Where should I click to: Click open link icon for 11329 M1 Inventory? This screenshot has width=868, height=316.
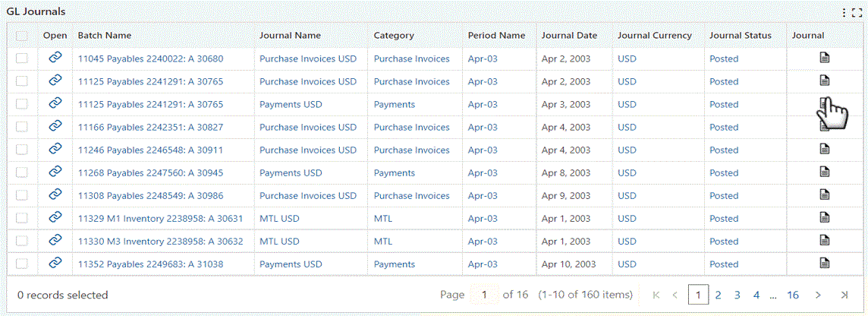point(55,217)
